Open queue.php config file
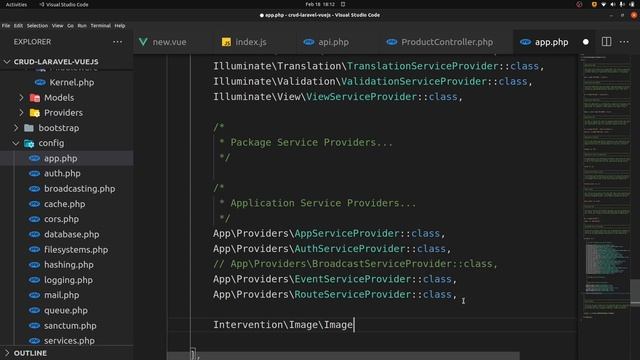This screenshot has height=360, width=640. (x=66, y=310)
